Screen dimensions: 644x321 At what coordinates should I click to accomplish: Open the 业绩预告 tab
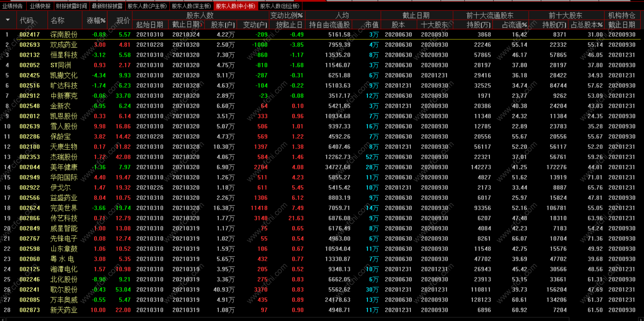(13, 6)
